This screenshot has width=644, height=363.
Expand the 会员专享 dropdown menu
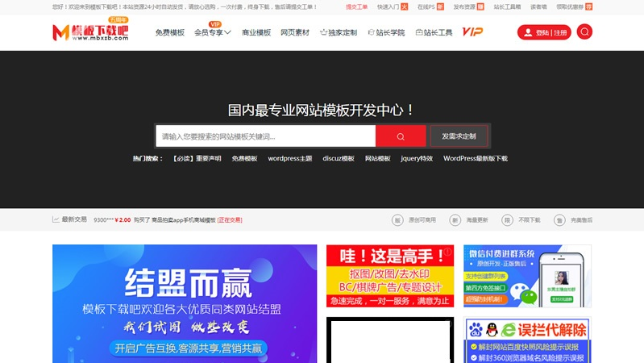click(213, 33)
